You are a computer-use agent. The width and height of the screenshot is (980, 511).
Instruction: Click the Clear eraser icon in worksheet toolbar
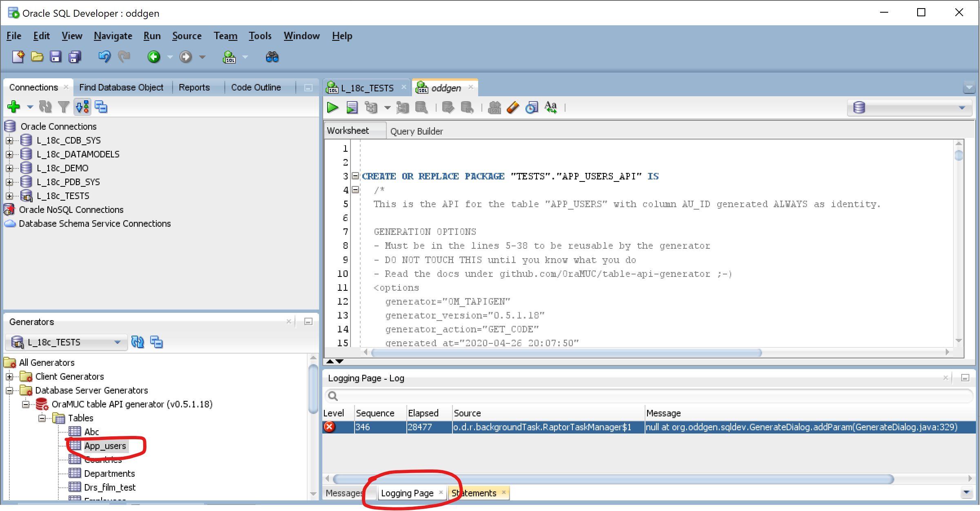pyautogui.click(x=513, y=108)
